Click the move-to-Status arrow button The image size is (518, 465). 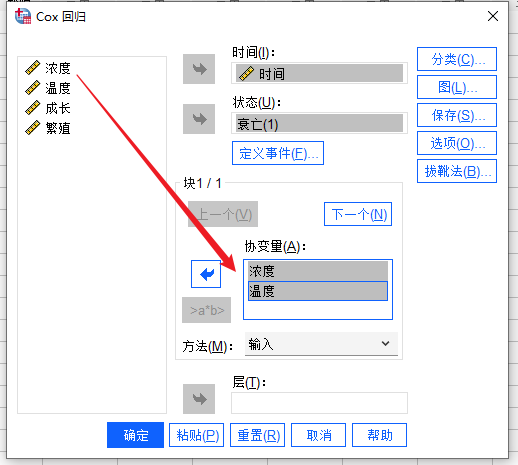199,119
